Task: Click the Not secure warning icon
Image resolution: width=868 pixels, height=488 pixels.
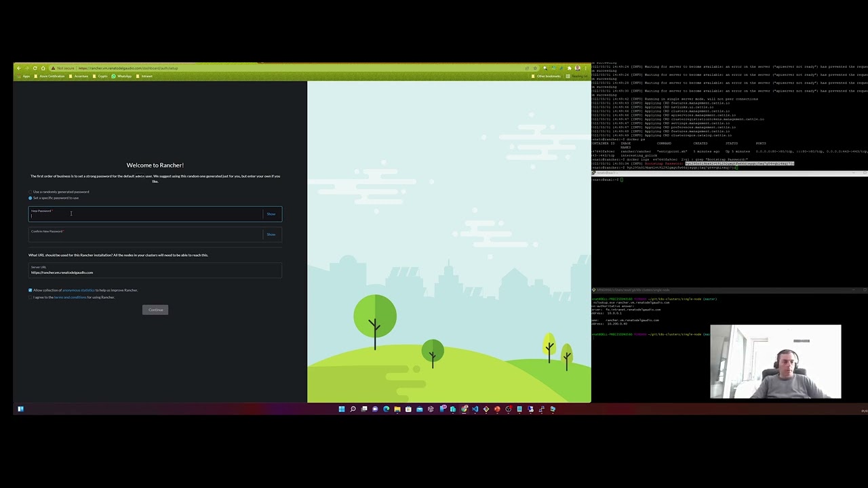Action: (53, 68)
